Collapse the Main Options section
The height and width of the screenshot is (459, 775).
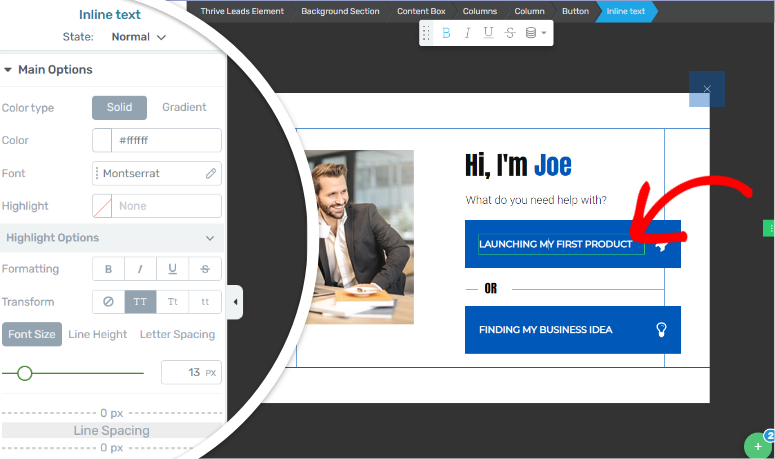pyautogui.click(x=47, y=70)
